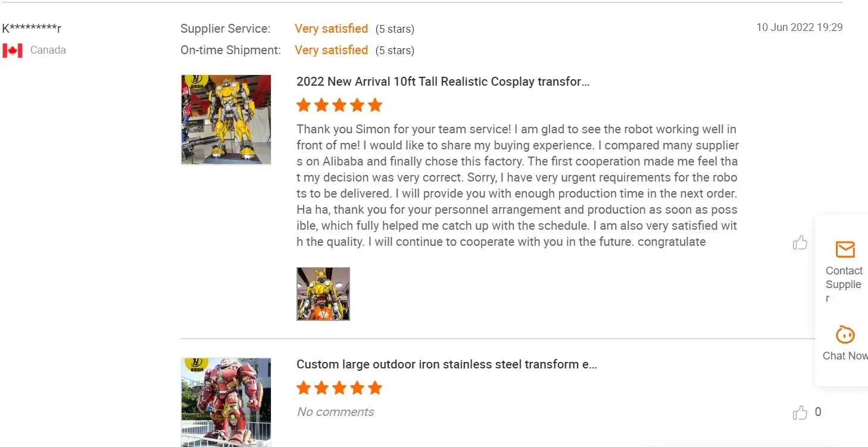Enlarge the small review photo attachment
868x447 pixels.
pyautogui.click(x=323, y=294)
